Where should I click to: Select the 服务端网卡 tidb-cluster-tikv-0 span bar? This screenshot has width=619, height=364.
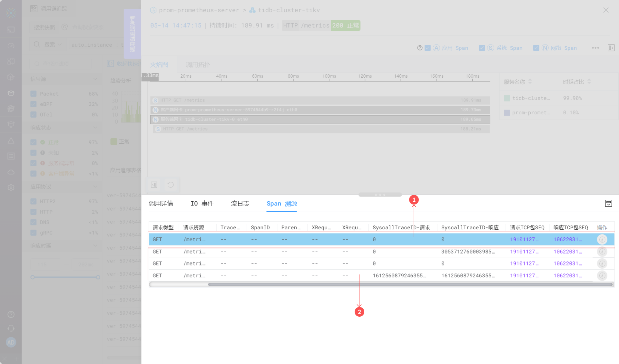pyautogui.click(x=320, y=120)
